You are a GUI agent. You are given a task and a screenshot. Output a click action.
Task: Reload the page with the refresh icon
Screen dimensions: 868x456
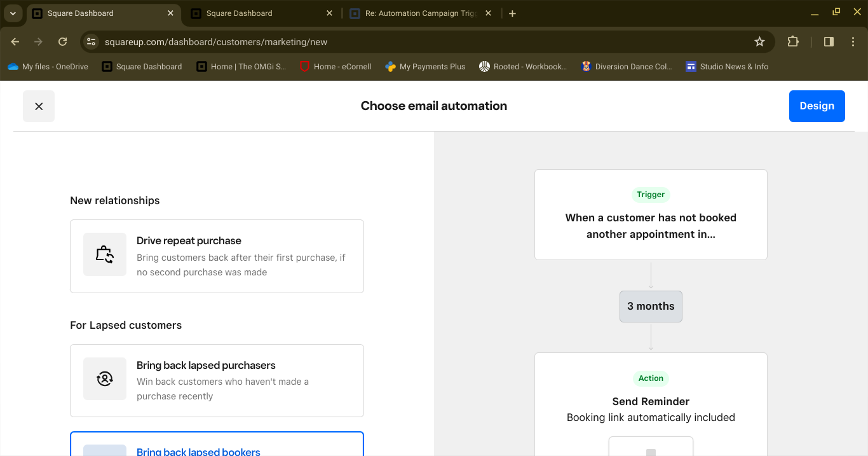pyautogui.click(x=62, y=41)
